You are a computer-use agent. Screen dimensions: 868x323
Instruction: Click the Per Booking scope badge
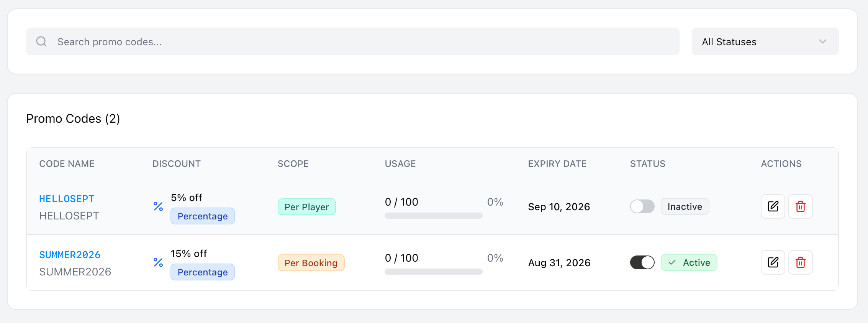click(x=311, y=263)
